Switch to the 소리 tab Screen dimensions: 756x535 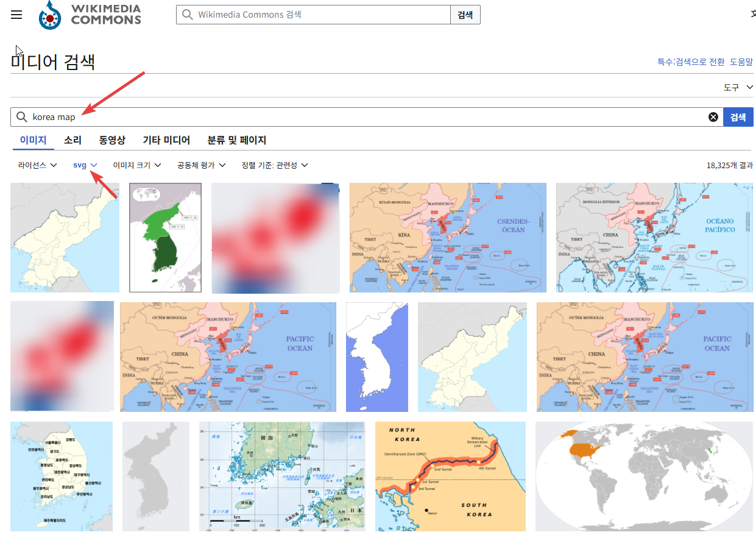[x=72, y=140]
